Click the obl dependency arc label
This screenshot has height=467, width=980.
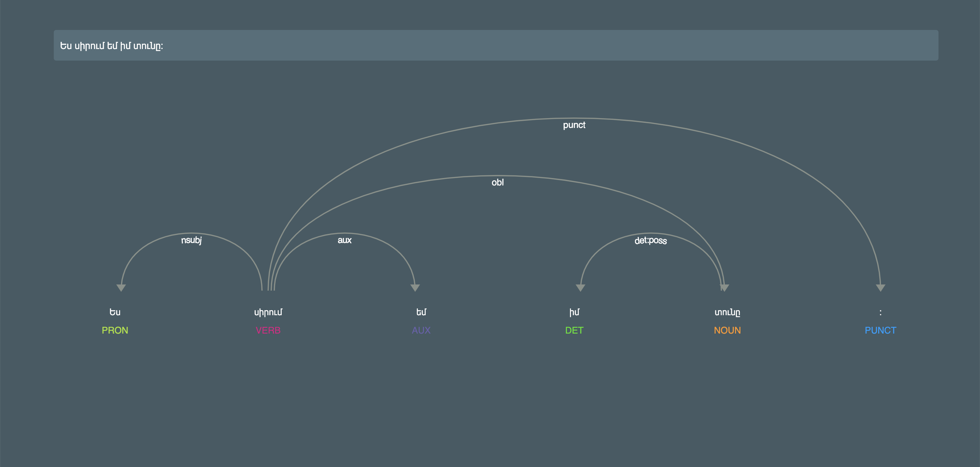pyautogui.click(x=497, y=183)
